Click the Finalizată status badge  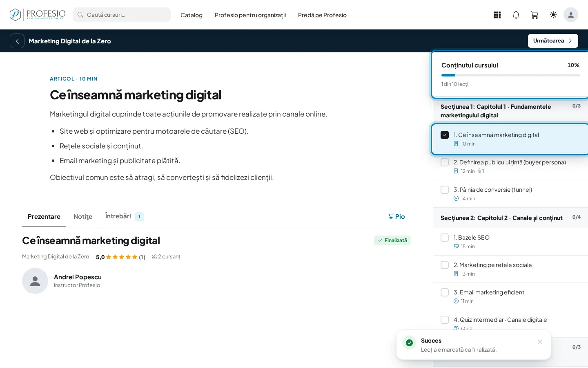coord(392,240)
